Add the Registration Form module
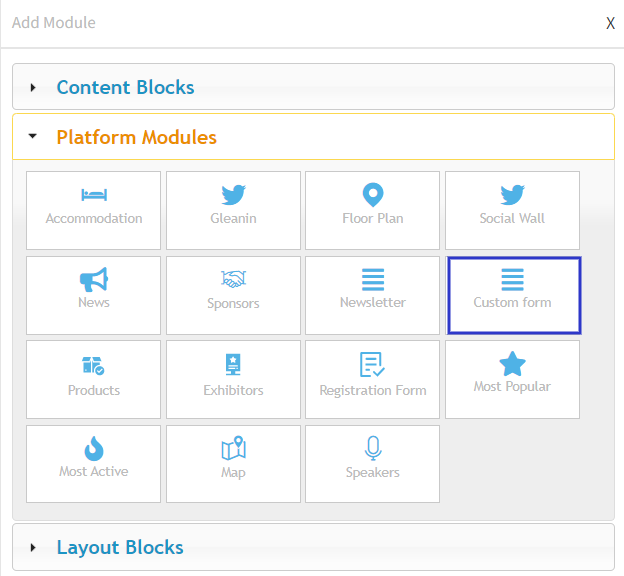Screen dimensions: 624x576 coord(372,379)
